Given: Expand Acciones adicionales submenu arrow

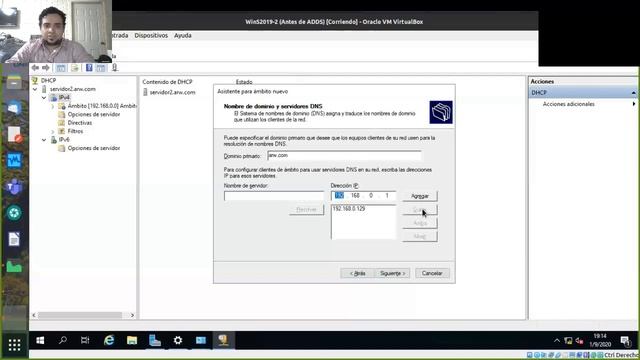Looking at the screenshot, I should pos(634,104).
